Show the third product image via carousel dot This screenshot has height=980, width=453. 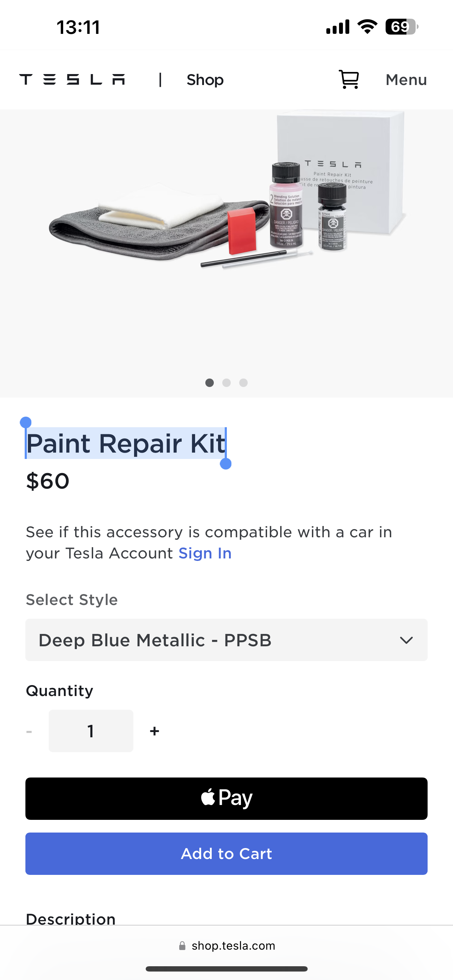coord(243,383)
